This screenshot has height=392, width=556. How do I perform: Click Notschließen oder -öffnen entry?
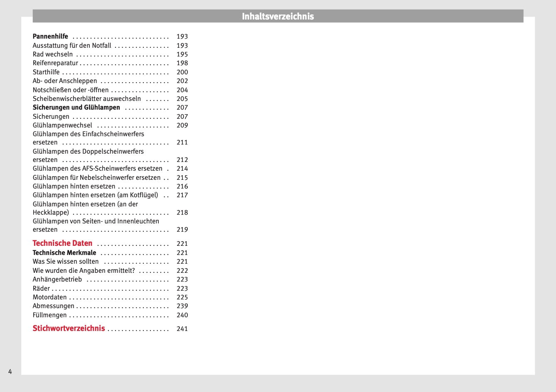[x=71, y=90]
